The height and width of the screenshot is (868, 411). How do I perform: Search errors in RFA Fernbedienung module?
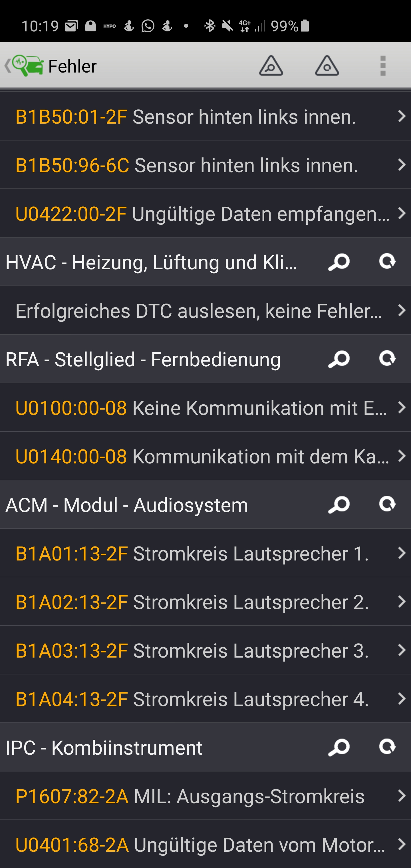point(339,359)
